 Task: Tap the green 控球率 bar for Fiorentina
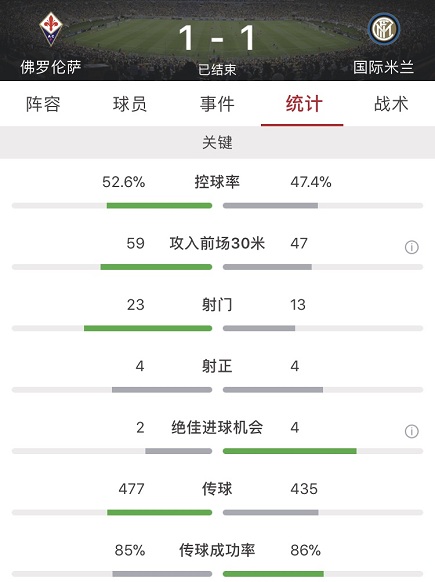point(159,205)
